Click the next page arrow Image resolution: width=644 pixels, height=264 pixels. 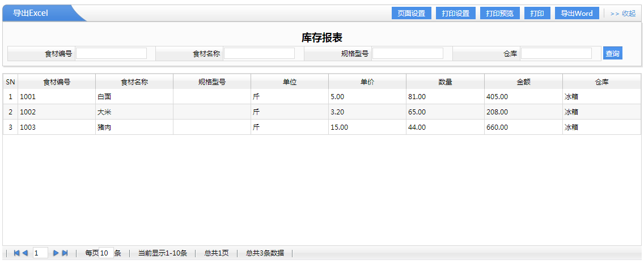point(56,253)
